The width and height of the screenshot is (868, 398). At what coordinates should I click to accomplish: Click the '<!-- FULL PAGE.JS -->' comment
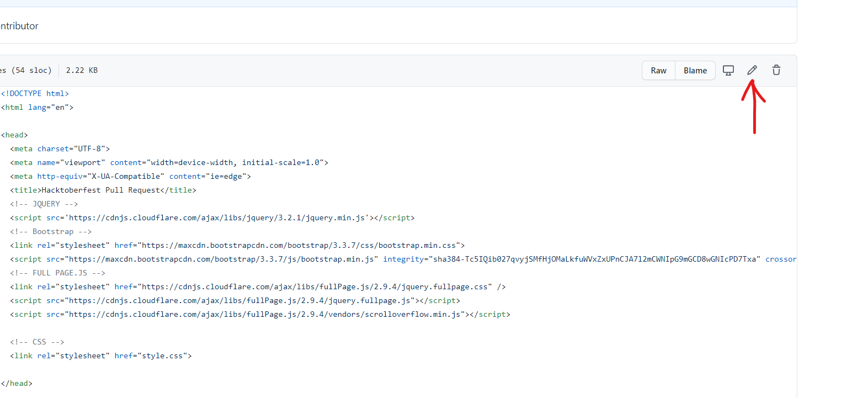click(57, 273)
